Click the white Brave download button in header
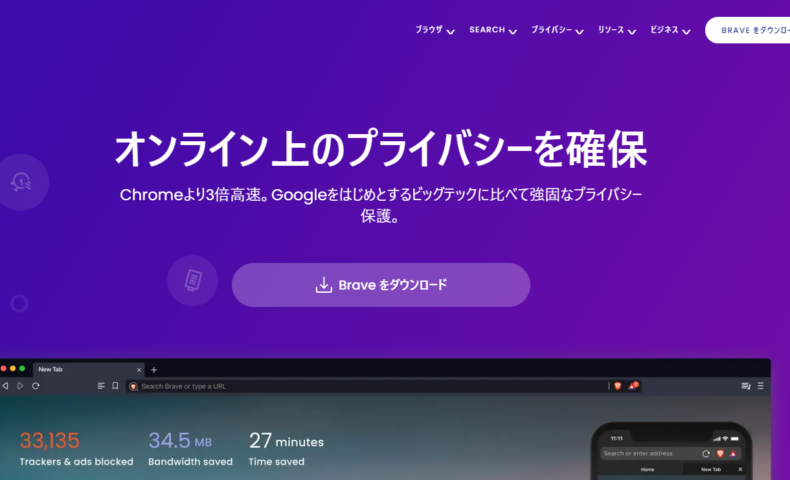790x480 pixels. click(x=750, y=30)
